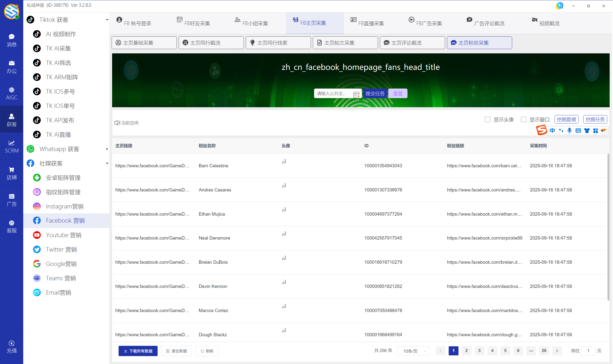Open the 10条/页 page size dropdown
Screen dimensions: 613x364
coord(413,351)
